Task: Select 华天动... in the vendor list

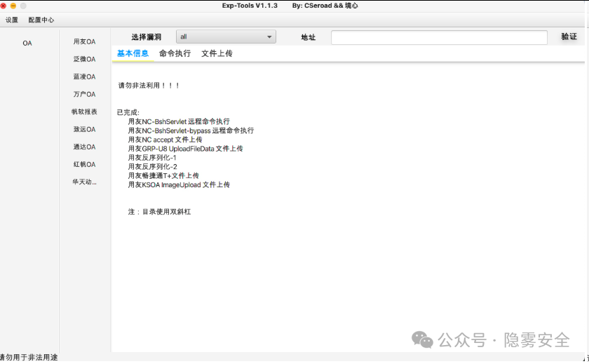Action: tap(84, 182)
